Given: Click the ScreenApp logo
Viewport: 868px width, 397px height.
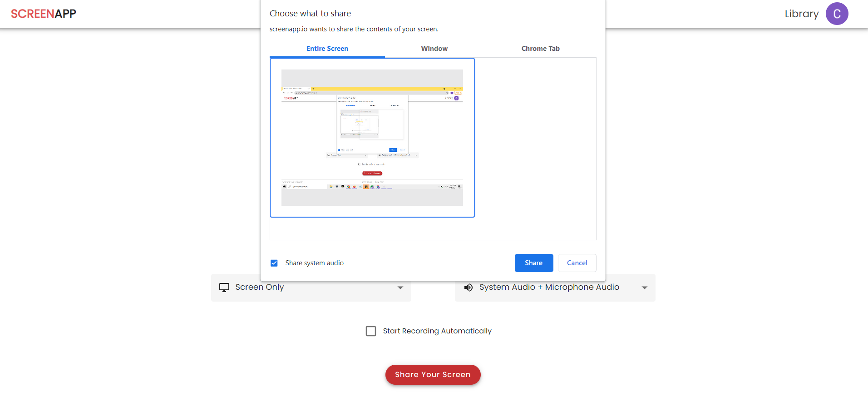Looking at the screenshot, I should pyautogui.click(x=44, y=14).
